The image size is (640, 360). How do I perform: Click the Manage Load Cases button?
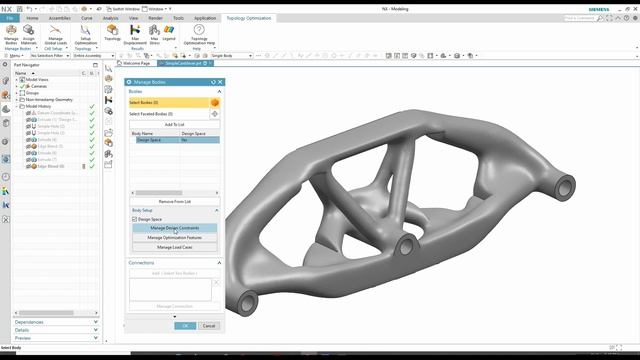[175, 247]
